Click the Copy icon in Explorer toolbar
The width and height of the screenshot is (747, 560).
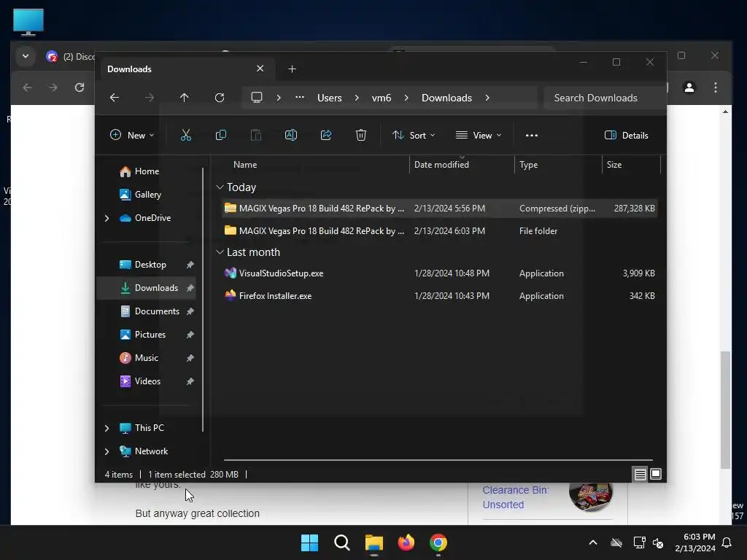pyautogui.click(x=220, y=135)
